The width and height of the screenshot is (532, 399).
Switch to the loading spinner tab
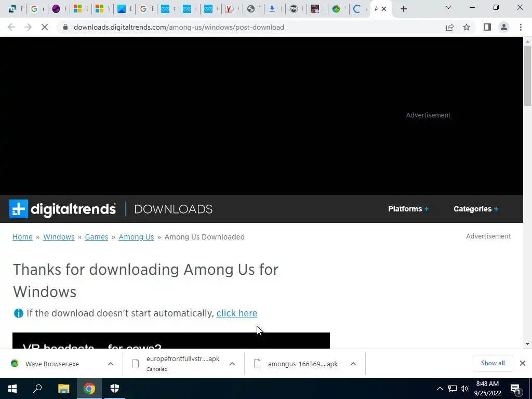click(356, 9)
